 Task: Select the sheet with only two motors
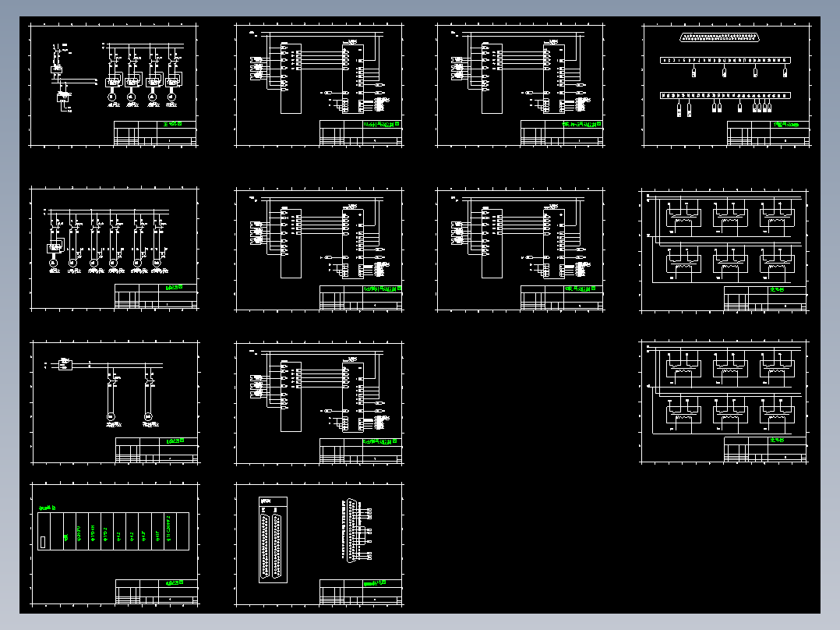[x=115, y=402]
